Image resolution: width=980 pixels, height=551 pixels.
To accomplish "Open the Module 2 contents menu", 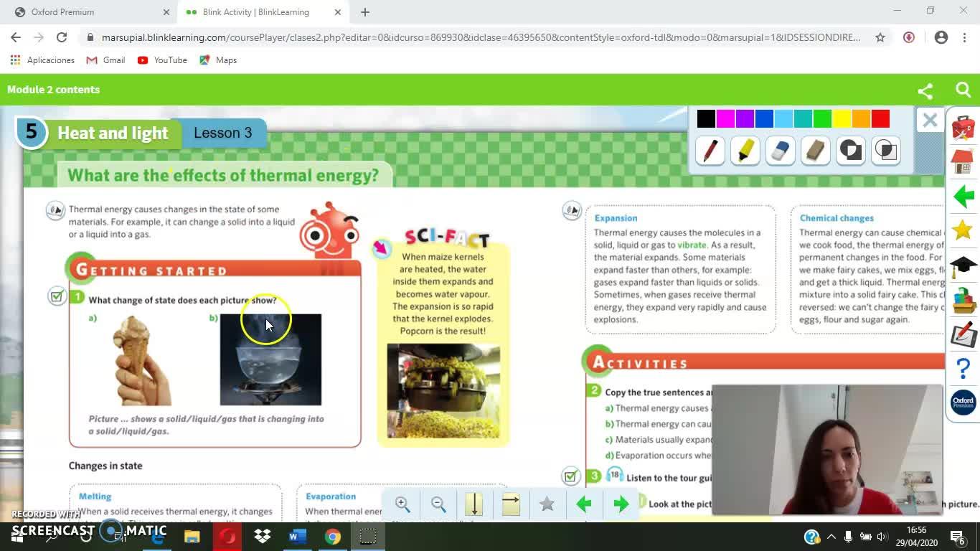I will (x=53, y=90).
